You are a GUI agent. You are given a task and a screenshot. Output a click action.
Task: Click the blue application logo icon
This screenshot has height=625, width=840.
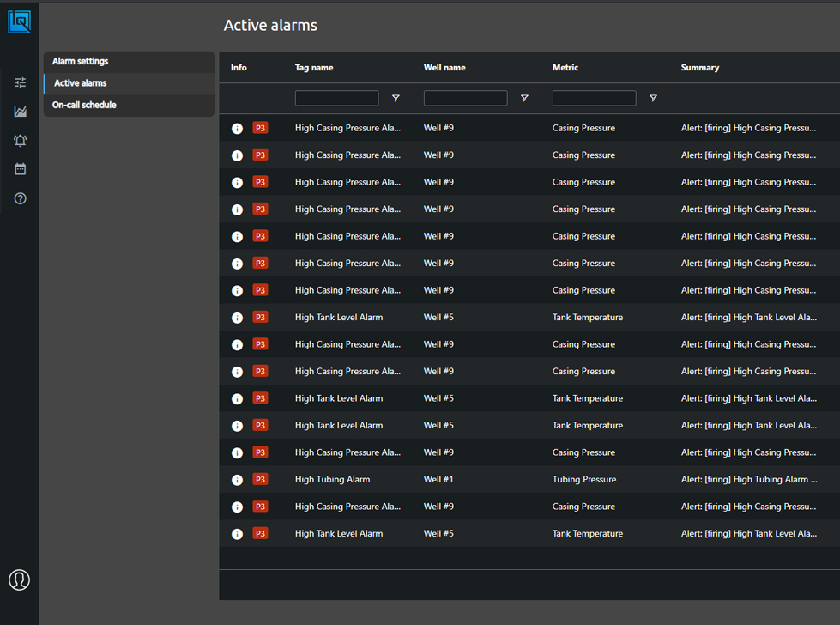click(x=19, y=21)
